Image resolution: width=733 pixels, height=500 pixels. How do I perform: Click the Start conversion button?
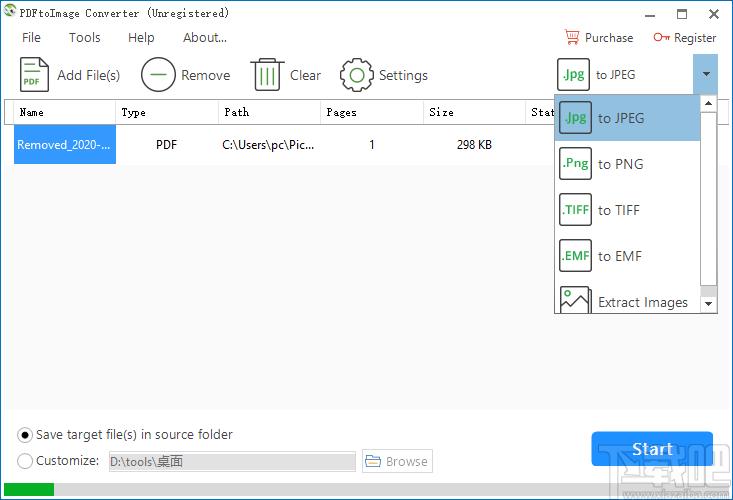pyautogui.click(x=652, y=449)
